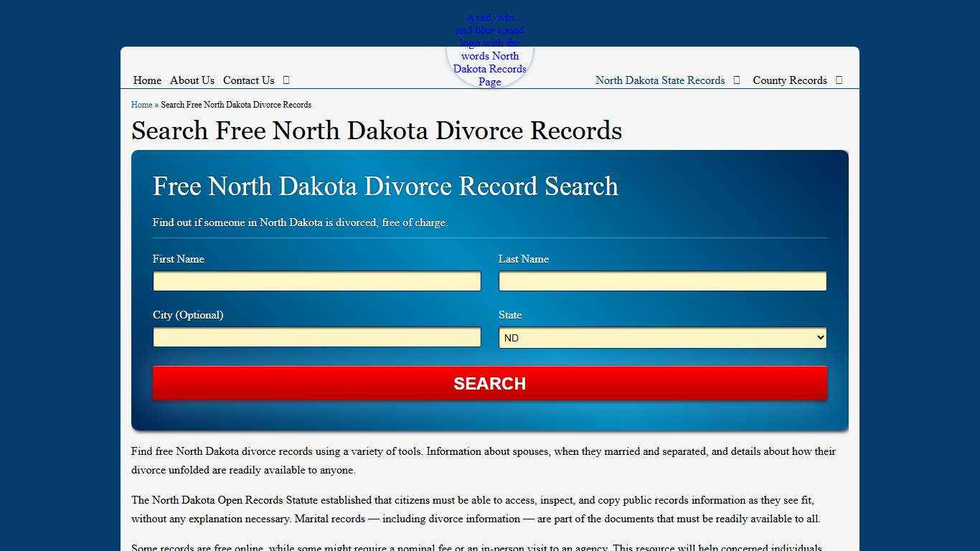Click the caret beside North Dakota State Records

pos(736,80)
